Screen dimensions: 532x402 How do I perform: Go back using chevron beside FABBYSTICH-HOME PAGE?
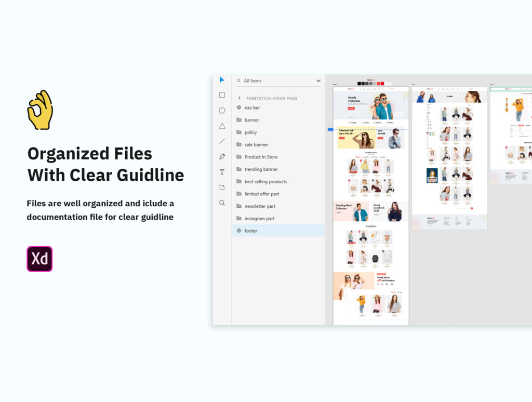[239, 98]
